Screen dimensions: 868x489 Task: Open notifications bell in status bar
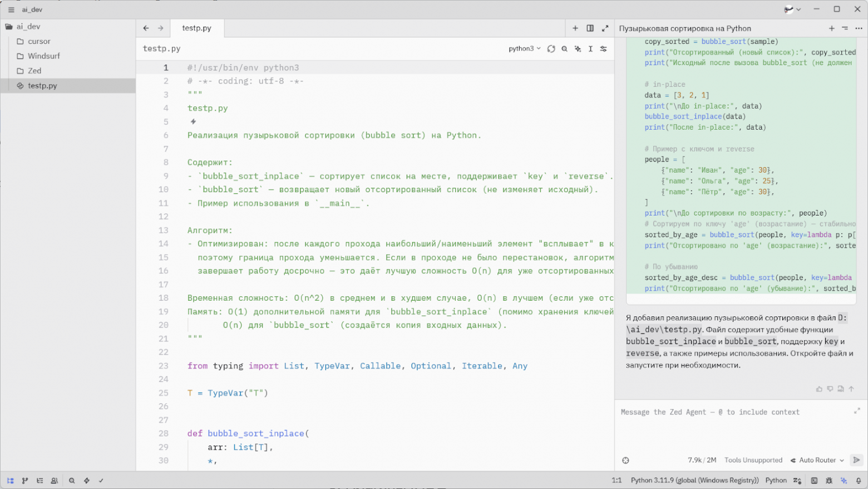(859, 480)
